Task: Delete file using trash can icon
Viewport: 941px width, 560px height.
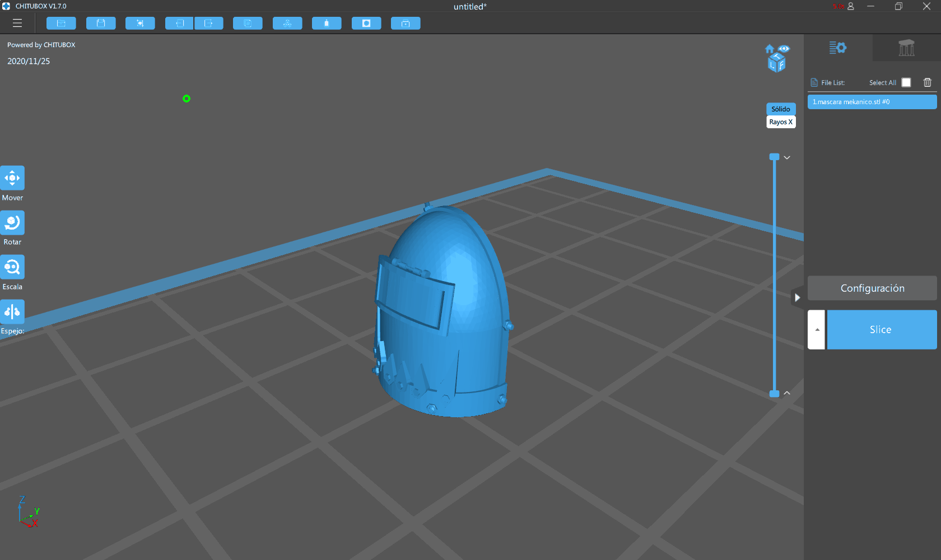Action: 928,82
